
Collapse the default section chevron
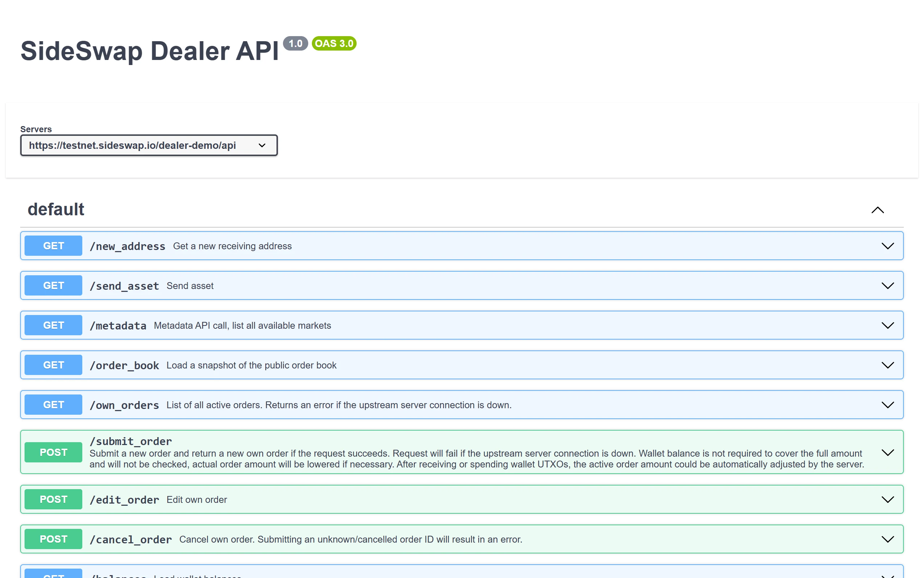point(878,210)
